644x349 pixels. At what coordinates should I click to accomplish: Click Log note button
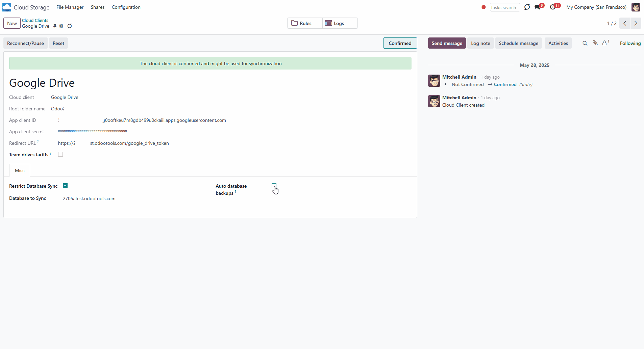pos(480,43)
